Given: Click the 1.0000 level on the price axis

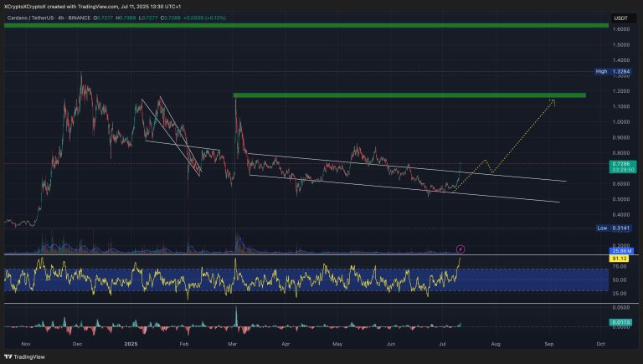Looking at the screenshot, I should pos(620,121).
